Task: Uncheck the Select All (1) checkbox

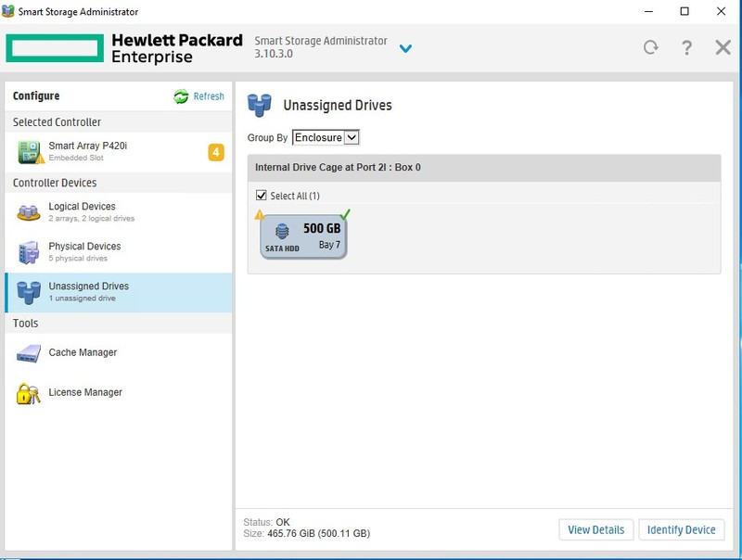Action: point(262,196)
